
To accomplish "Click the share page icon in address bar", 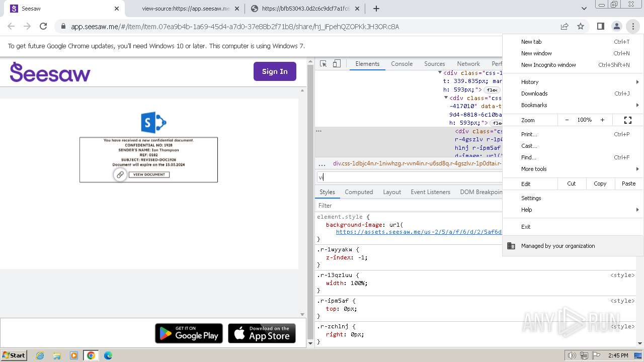I will (x=565, y=26).
